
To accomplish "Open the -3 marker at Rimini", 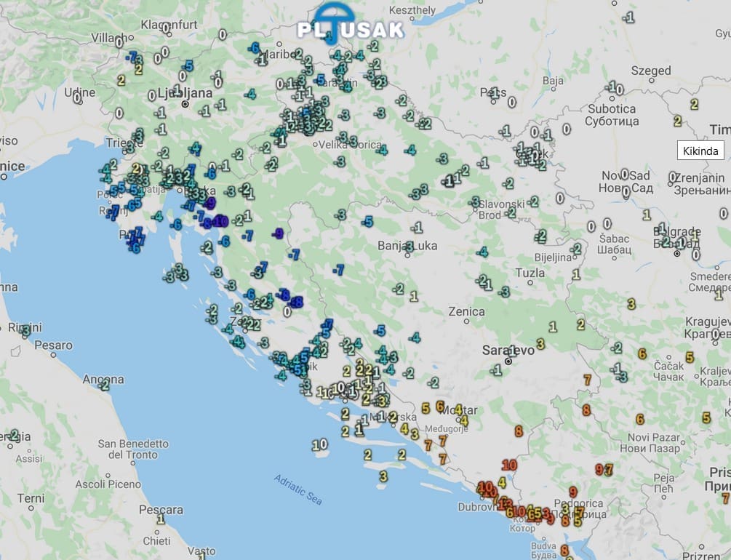I will [x=25, y=330].
